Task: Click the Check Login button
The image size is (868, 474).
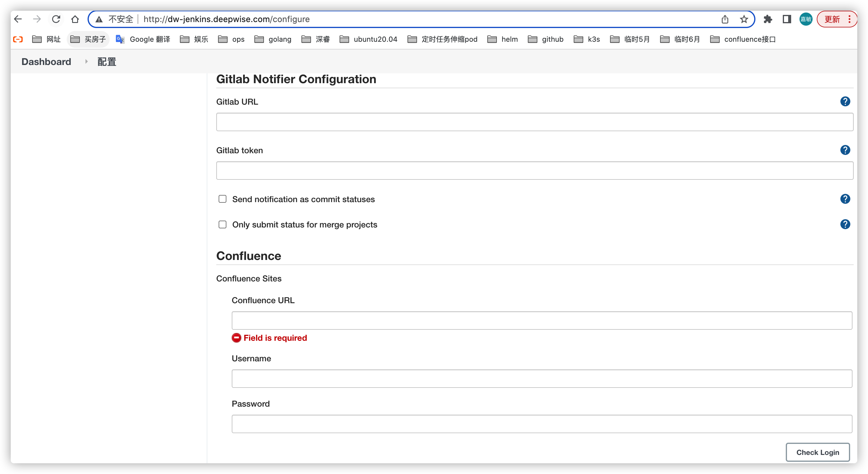Action: (x=817, y=452)
